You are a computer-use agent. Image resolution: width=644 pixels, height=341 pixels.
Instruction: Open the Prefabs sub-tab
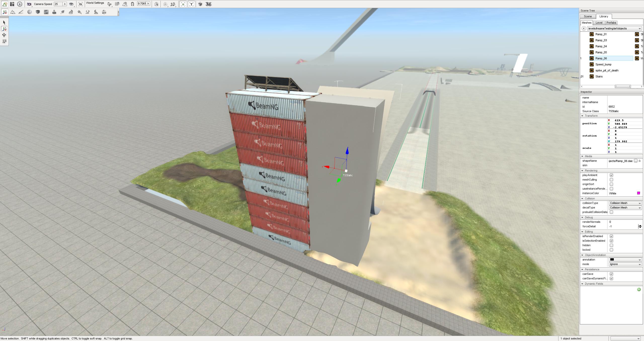611,23
